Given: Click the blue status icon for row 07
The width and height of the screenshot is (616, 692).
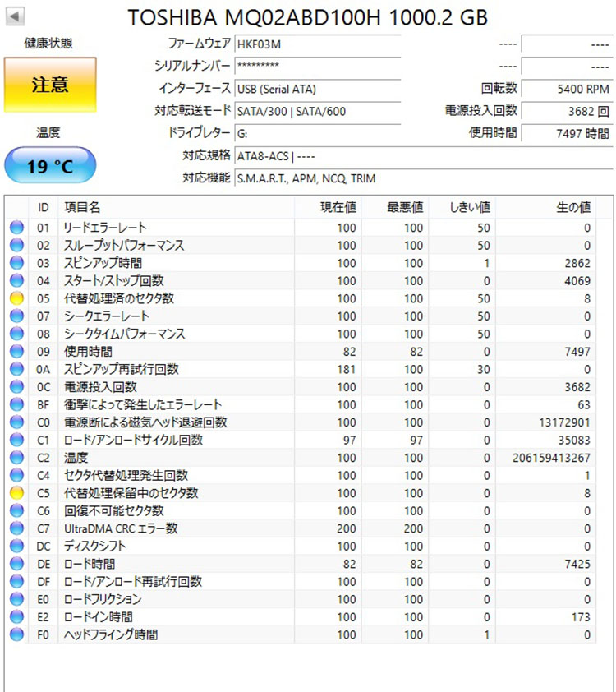Looking at the screenshot, I should (x=16, y=316).
